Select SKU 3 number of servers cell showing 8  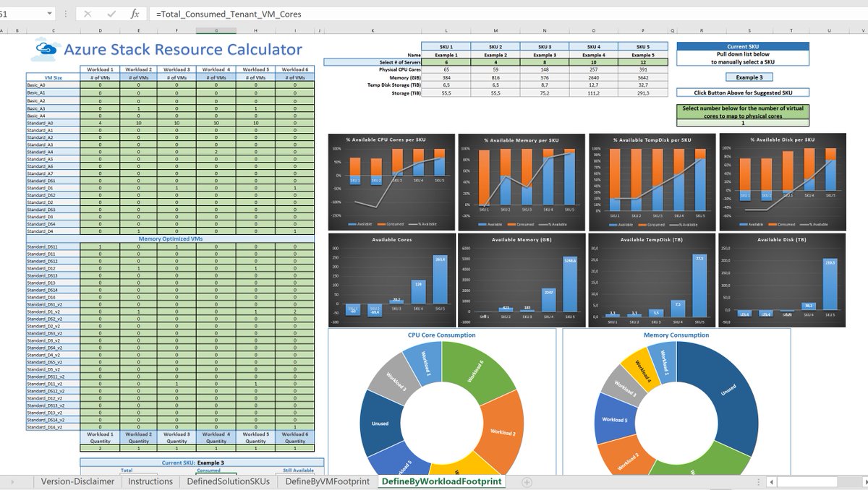point(545,62)
